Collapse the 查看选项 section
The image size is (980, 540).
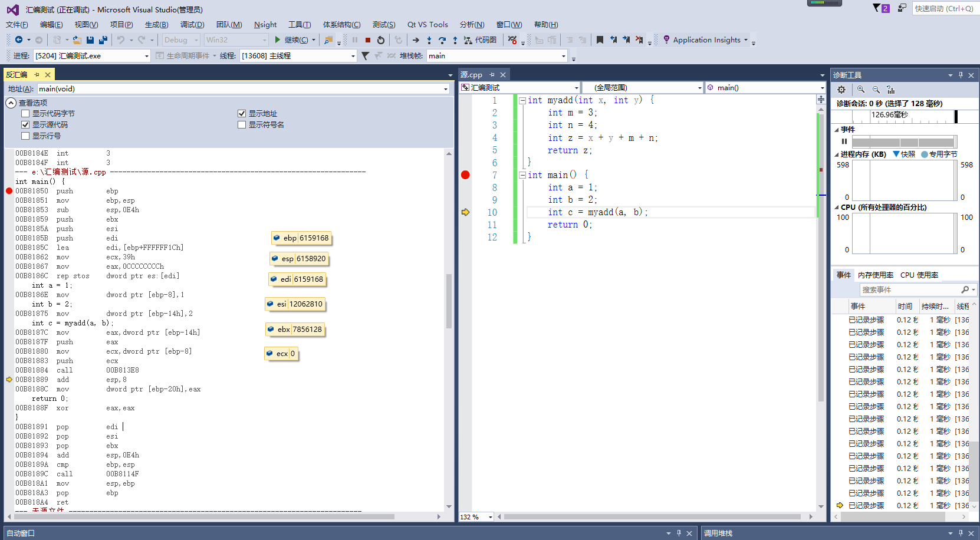tap(11, 103)
